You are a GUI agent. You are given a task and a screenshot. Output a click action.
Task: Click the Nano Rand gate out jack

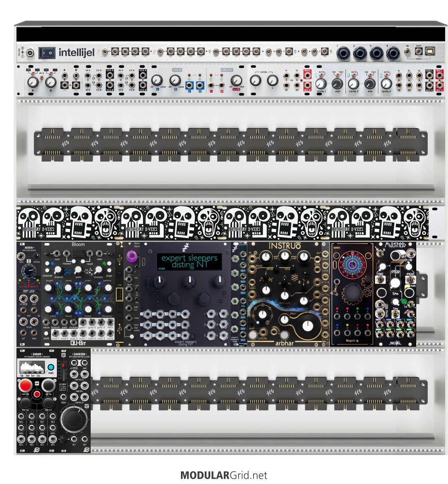129,308
